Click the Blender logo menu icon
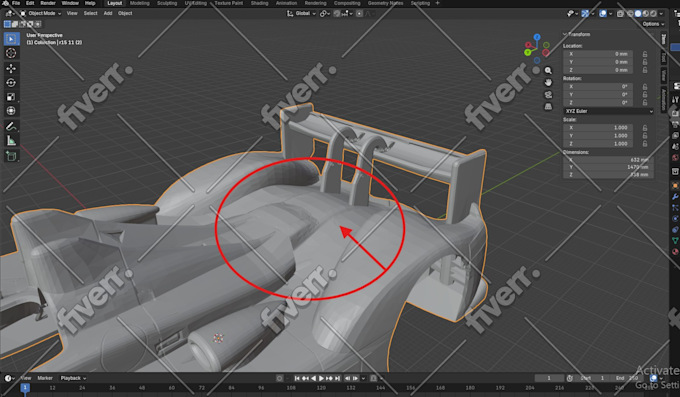This screenshot has width=680, height=397. pos(5,3)
